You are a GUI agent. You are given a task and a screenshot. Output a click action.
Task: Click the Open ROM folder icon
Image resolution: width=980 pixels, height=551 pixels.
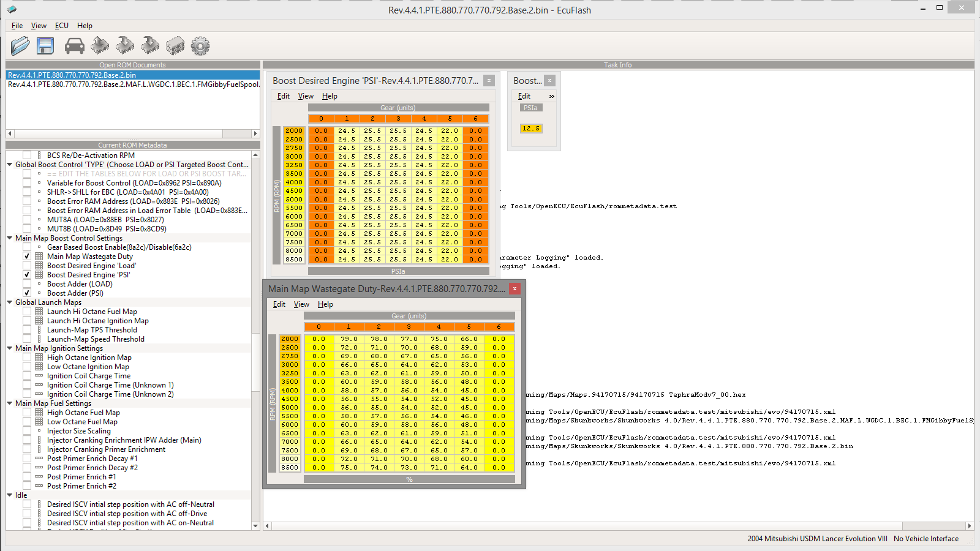pyautogui.click(x=20, y=46)
